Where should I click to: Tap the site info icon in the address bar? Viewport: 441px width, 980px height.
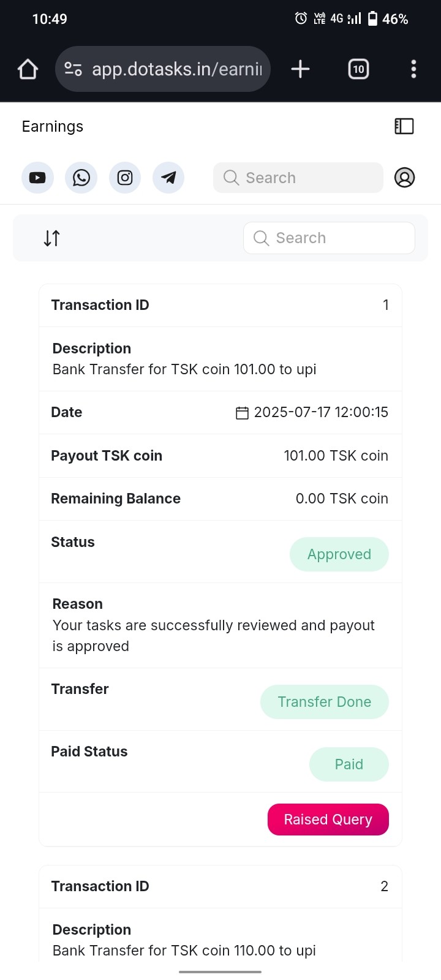coord(73,69)
